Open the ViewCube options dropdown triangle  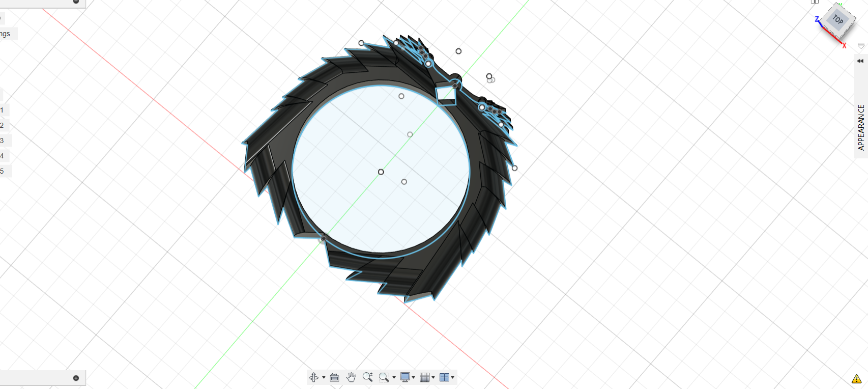pyautogui.click(x=861, y=46)
